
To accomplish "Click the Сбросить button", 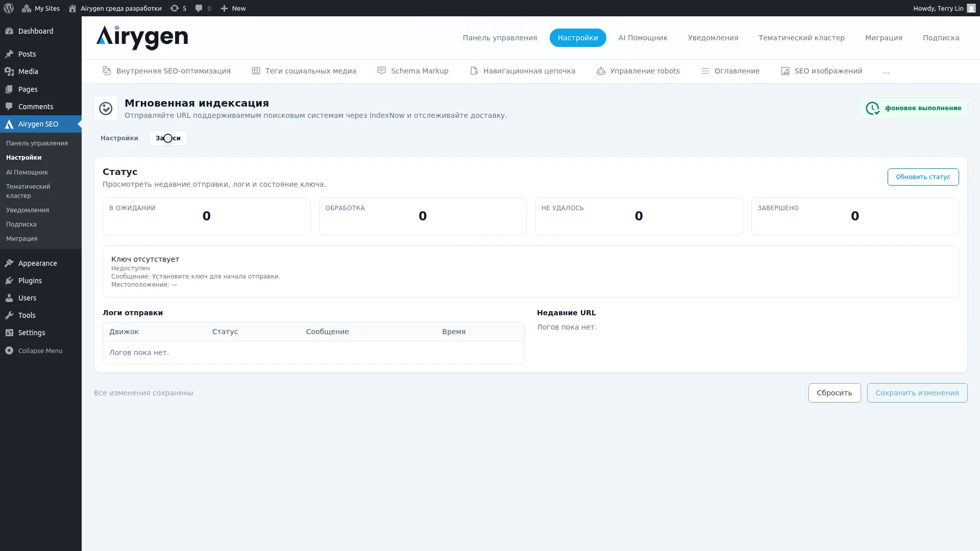I will coord(835,393).
